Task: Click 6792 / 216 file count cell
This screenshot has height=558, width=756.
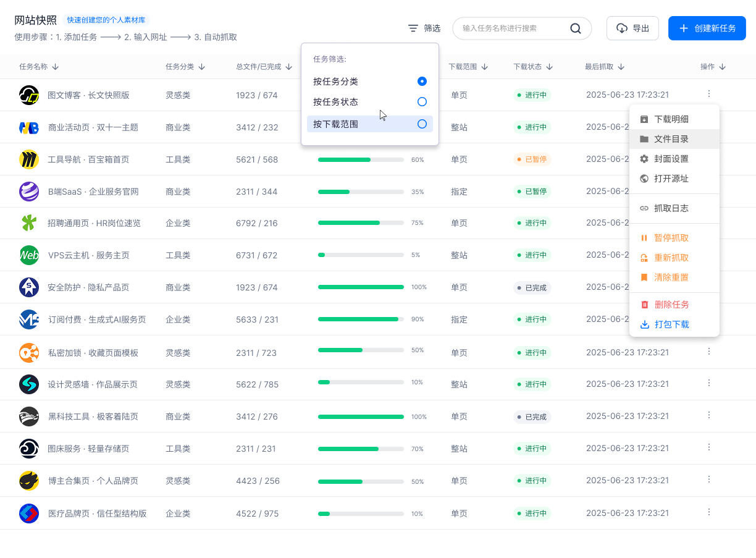Action: [x=257, y=223]
